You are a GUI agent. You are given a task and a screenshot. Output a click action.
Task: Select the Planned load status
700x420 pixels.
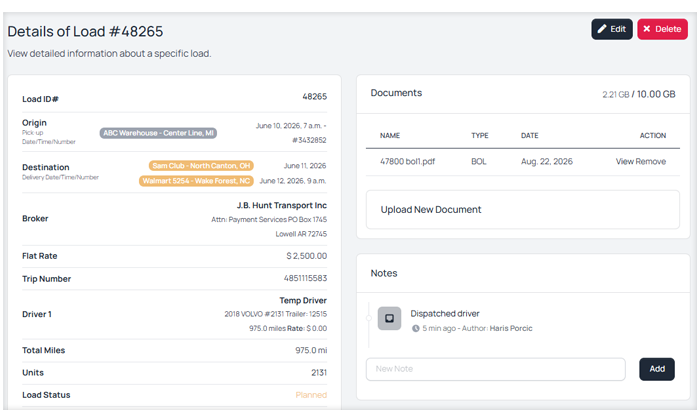tap(311, 395)
